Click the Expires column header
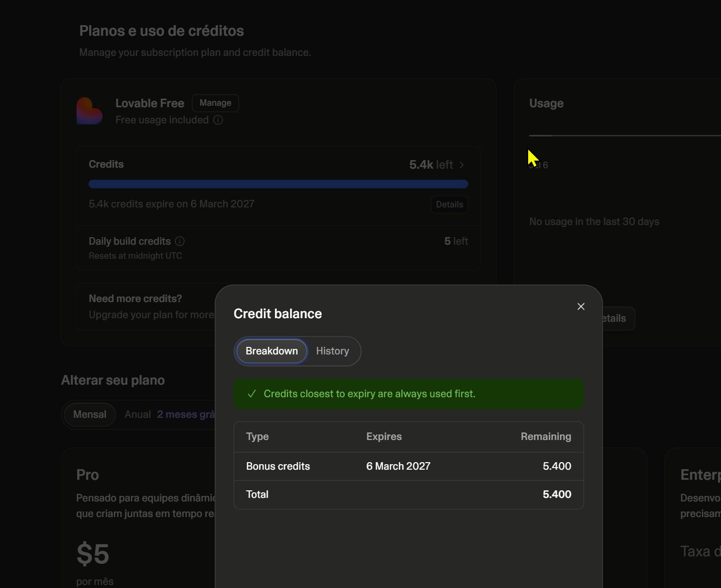Image resolution: width=721 pixels, height=588 pixels. [x=384, y=436]
